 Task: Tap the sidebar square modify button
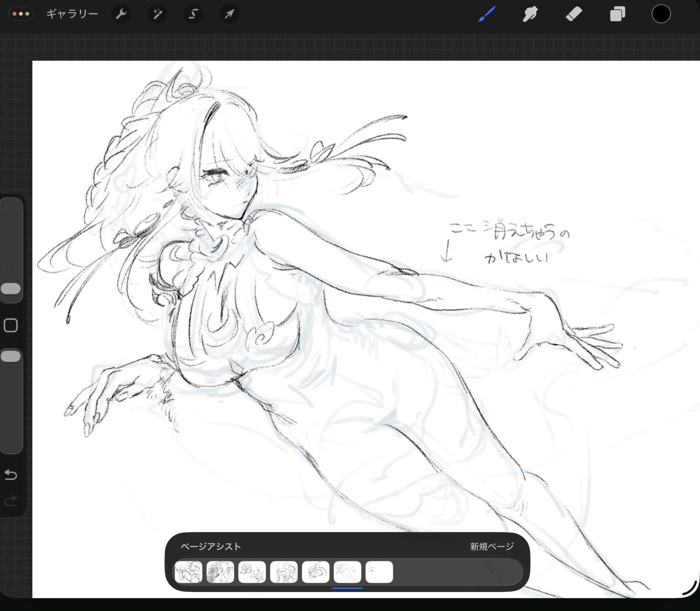11,325
